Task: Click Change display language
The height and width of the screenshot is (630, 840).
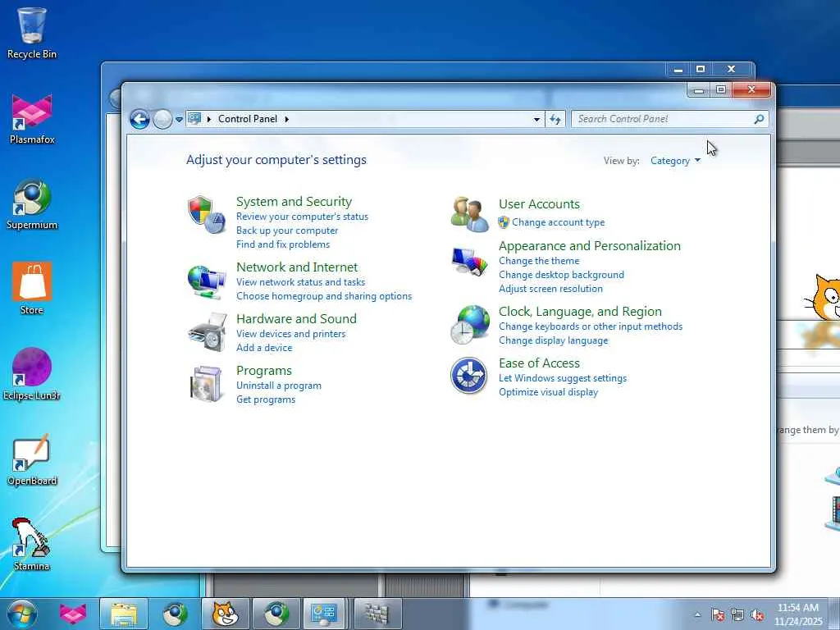Action: click(554, 340)
